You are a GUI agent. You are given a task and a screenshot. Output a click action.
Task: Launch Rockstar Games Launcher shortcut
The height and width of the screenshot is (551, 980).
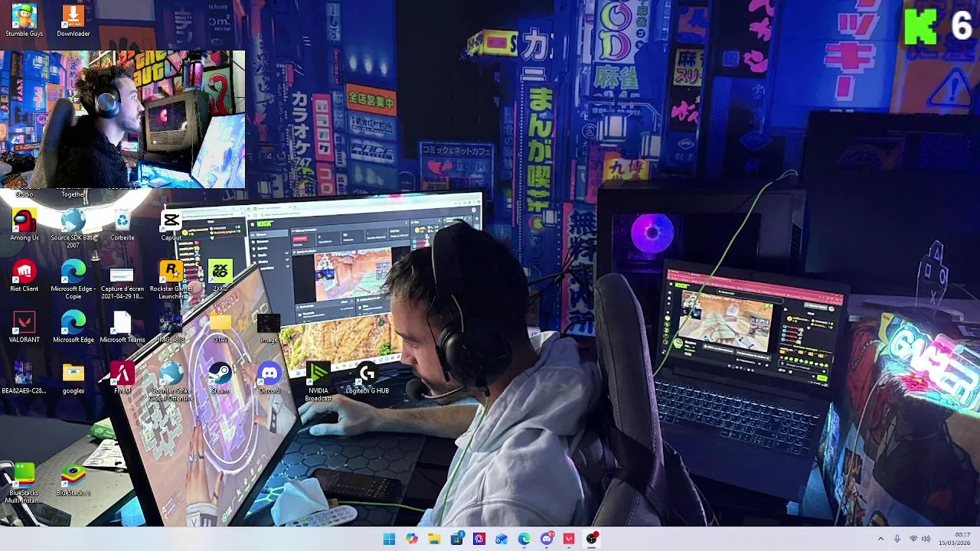(x=171, y=279)
